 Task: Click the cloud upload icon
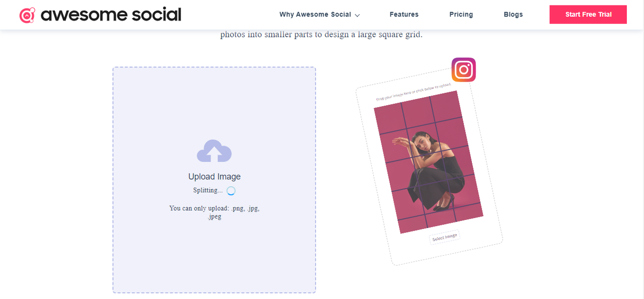[214, 151]
